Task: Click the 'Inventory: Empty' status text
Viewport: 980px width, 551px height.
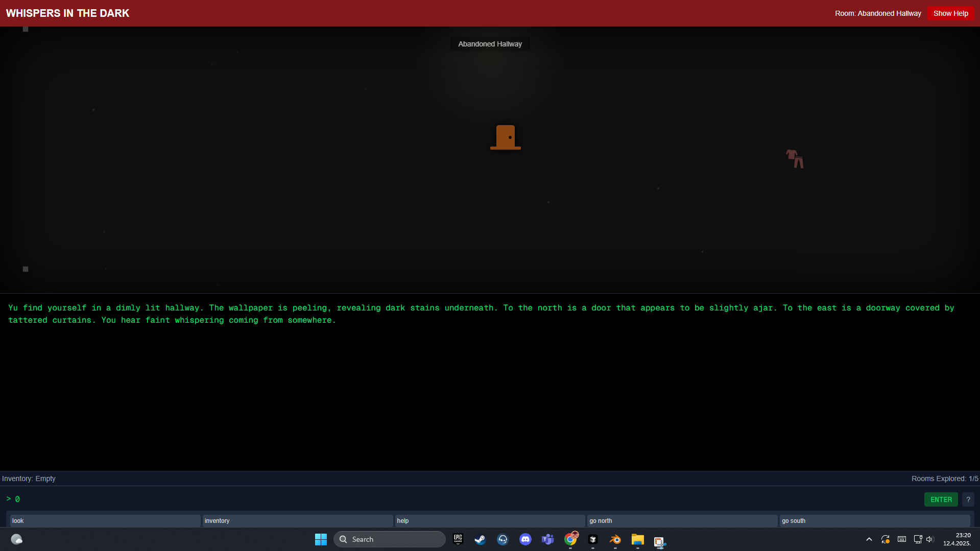Action: (x=29, y=478)
